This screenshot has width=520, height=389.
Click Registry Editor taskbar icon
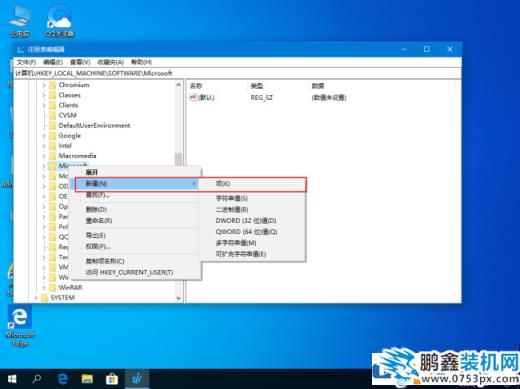[x=137, y=379]
